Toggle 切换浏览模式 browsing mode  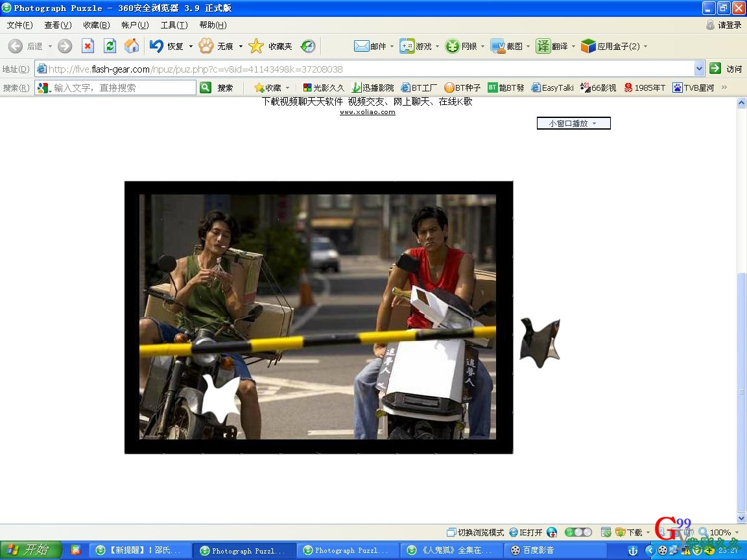475,532
